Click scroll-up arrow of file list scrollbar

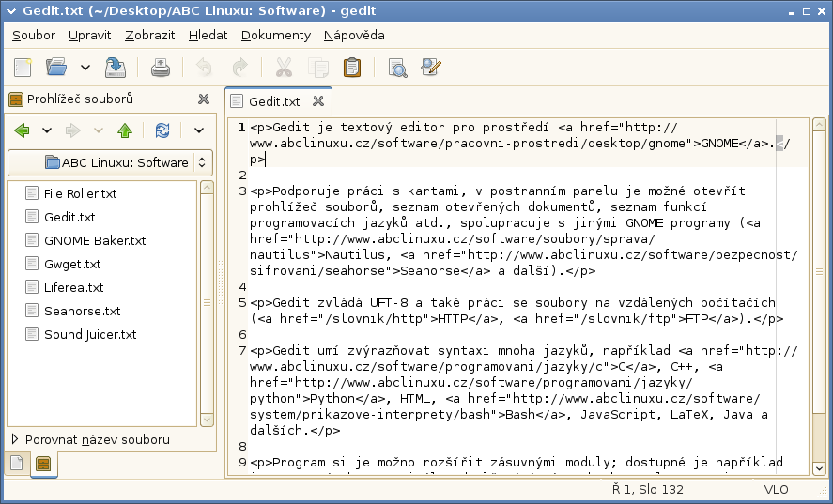pos(207,187)
